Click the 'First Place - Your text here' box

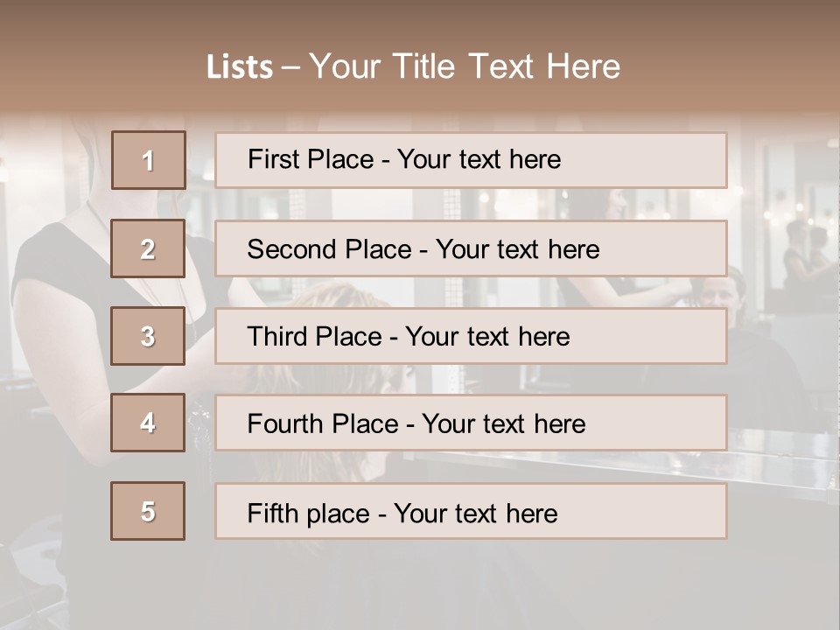pyautogui.click(x=471, y=160)
